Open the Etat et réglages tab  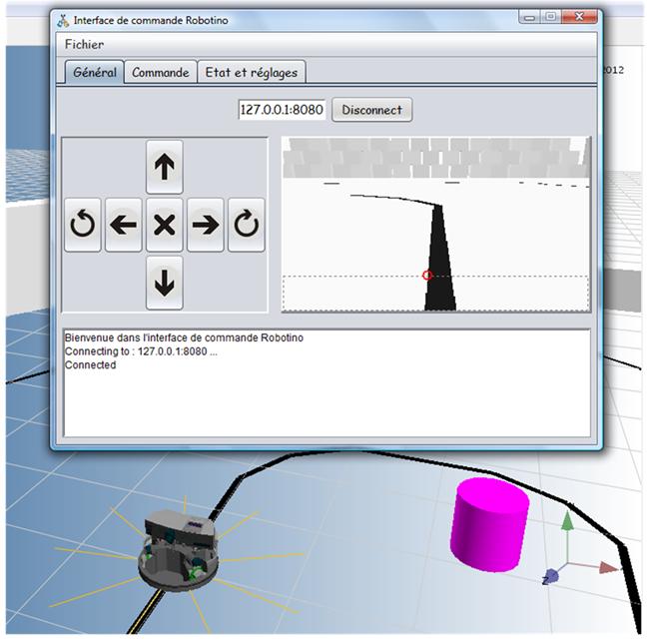251,72
